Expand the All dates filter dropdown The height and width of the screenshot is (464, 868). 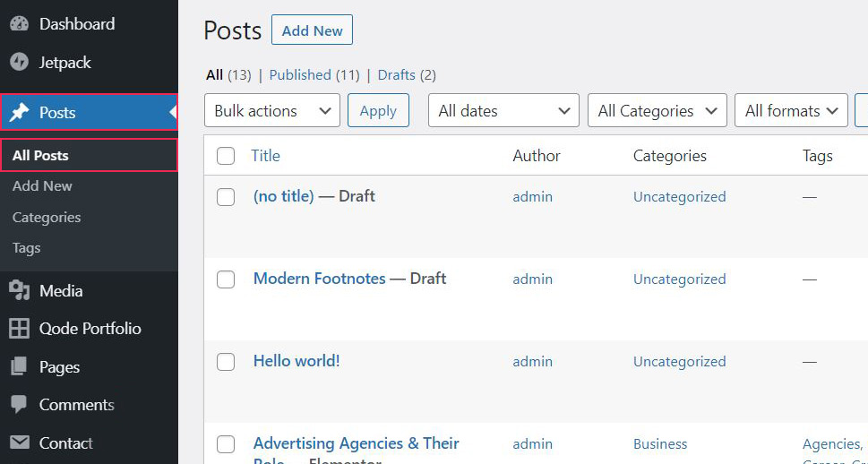[503, 110]
